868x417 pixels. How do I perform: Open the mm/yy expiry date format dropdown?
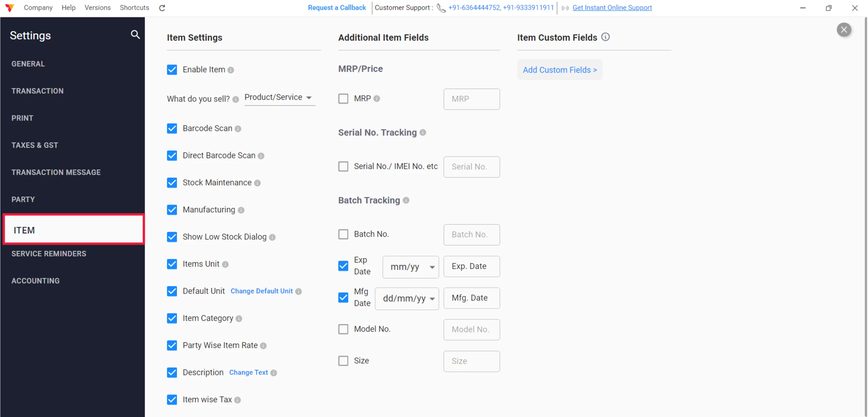[x=410, y=267]
